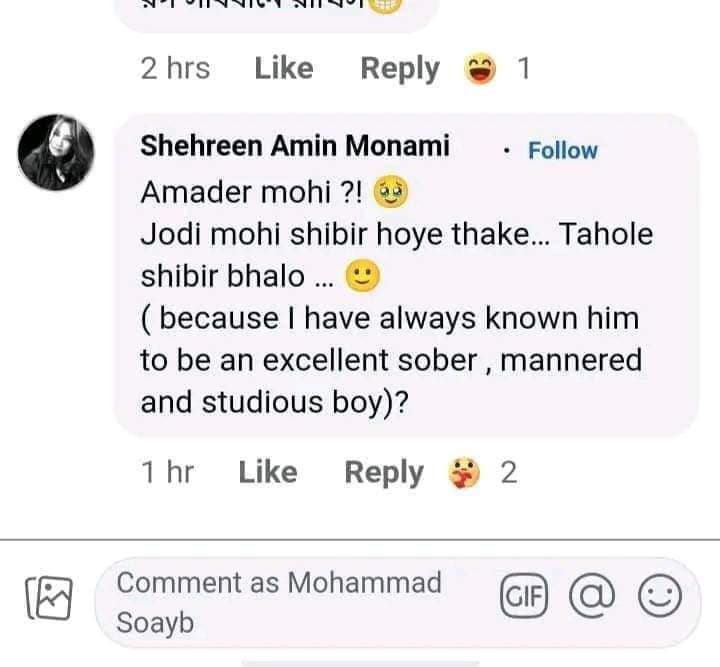This screenshot has width=720, height=667.
Task: Click the @ mention icon
Action: tap(593, 597)
